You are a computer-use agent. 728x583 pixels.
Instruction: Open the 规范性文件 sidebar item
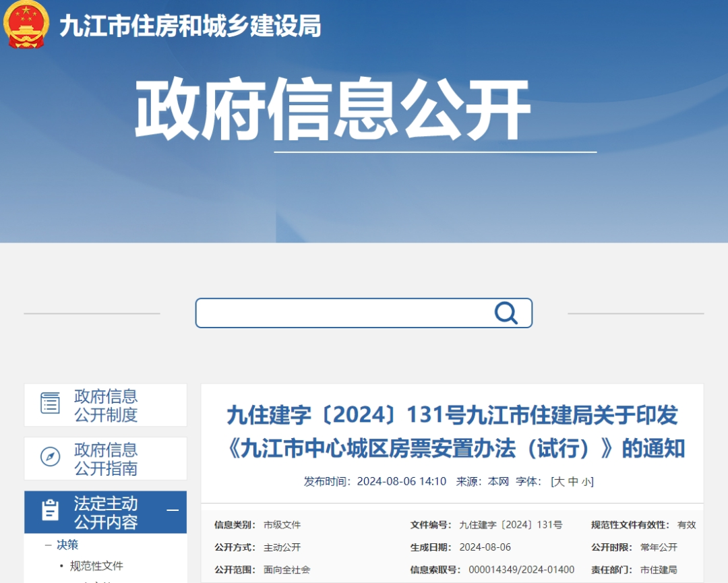(96, 566)
